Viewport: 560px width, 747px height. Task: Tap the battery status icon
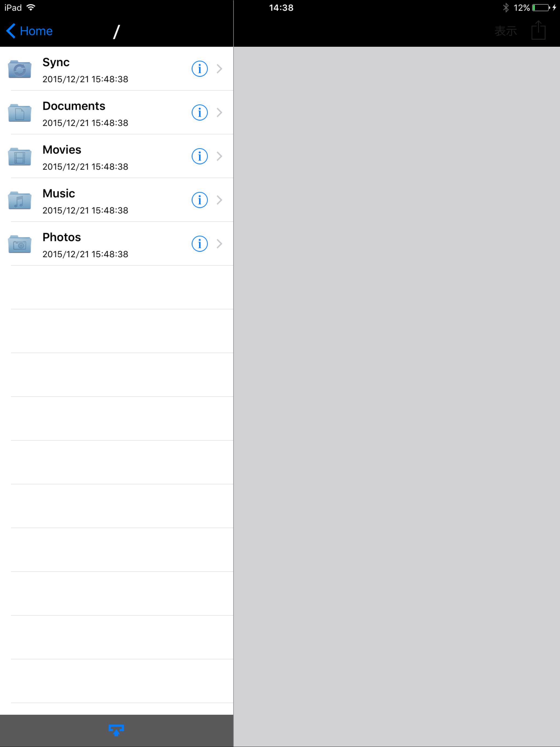tap(541, 8)
